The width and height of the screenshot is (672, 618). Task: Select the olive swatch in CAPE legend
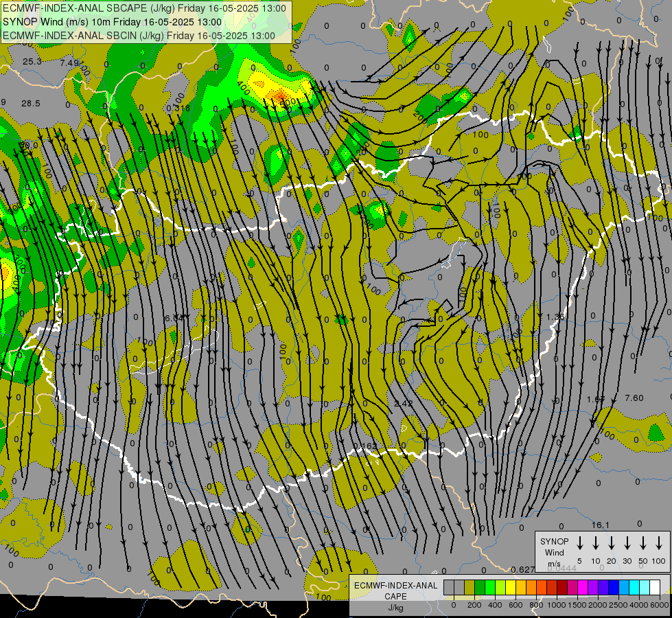pos(470,587)
